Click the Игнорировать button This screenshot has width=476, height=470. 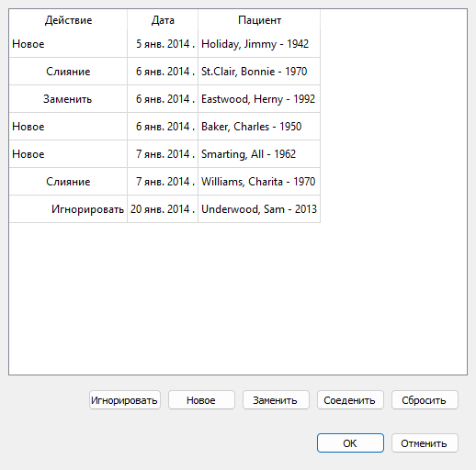click(125, 400)
